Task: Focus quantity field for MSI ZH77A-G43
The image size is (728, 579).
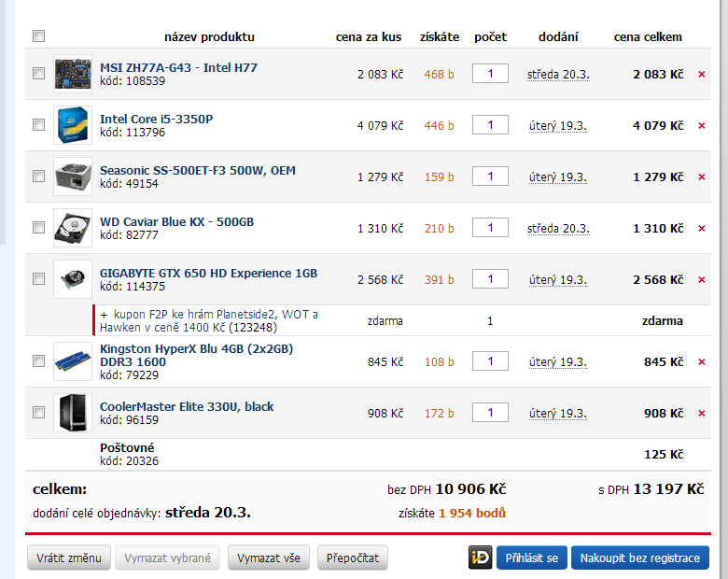Action: point(490,74)
